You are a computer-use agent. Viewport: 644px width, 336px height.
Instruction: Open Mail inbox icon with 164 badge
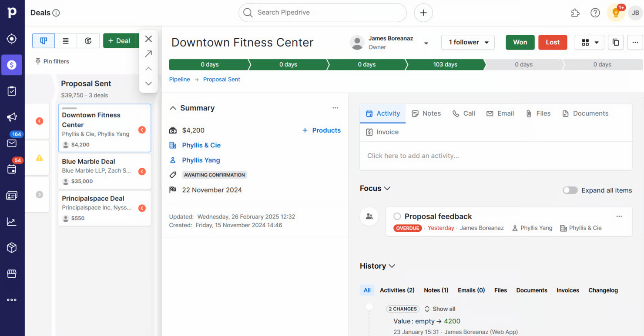12,143
